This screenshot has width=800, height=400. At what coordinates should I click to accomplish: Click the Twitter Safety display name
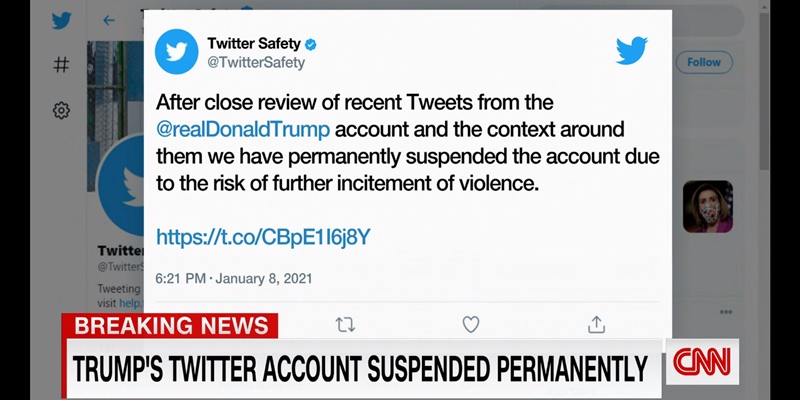tap(254, 44)
